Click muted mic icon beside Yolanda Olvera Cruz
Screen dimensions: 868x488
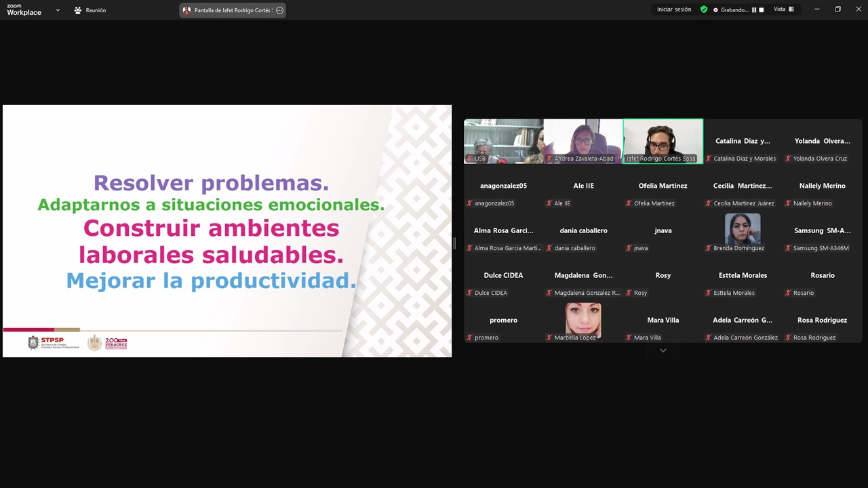coord(788,159)
